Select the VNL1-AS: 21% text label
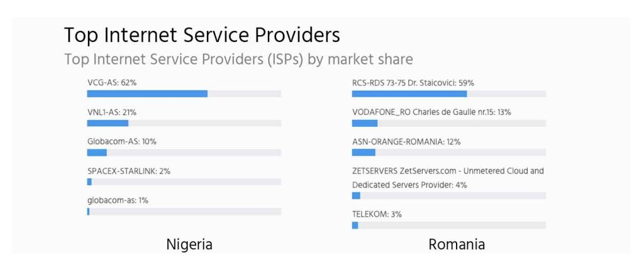The width and height of the screenshot is (644, 270). click(x=112, y=112)
